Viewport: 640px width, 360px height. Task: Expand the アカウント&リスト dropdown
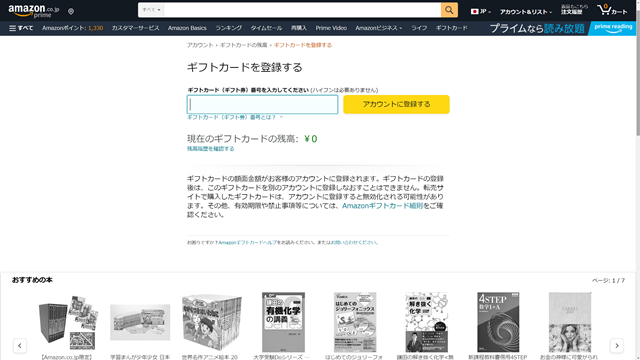tap(526, 12)
